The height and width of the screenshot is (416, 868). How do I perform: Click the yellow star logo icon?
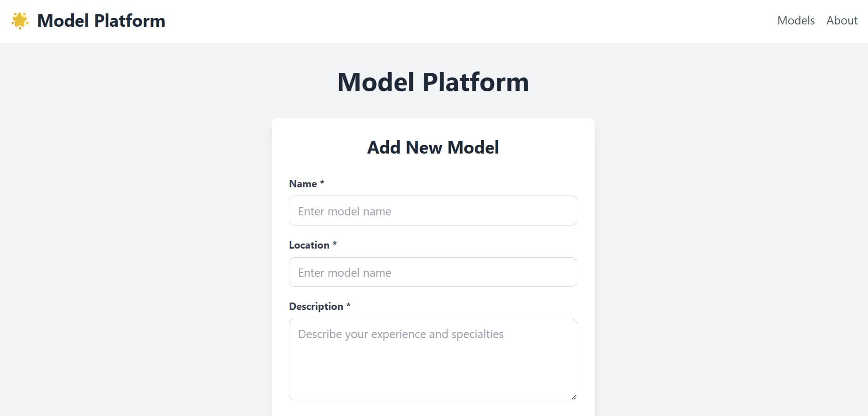click(20, 21)
